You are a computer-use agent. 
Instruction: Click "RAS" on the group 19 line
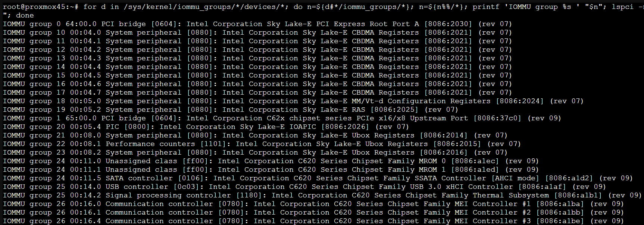358,110
